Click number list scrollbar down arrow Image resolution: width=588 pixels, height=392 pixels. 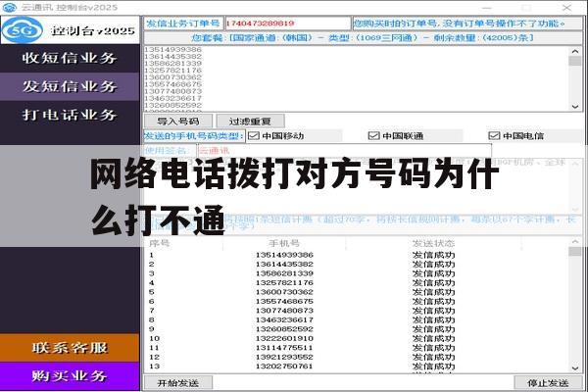click(575, 107)
